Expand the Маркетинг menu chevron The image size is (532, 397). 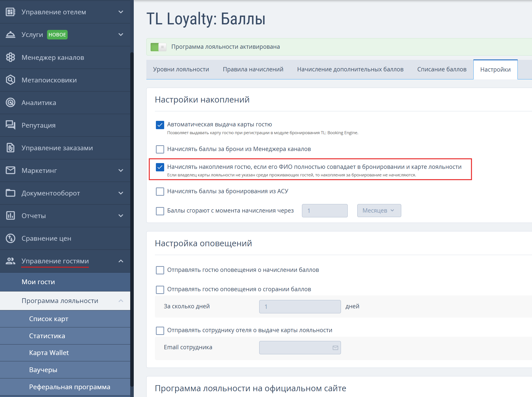click(121, 170)
